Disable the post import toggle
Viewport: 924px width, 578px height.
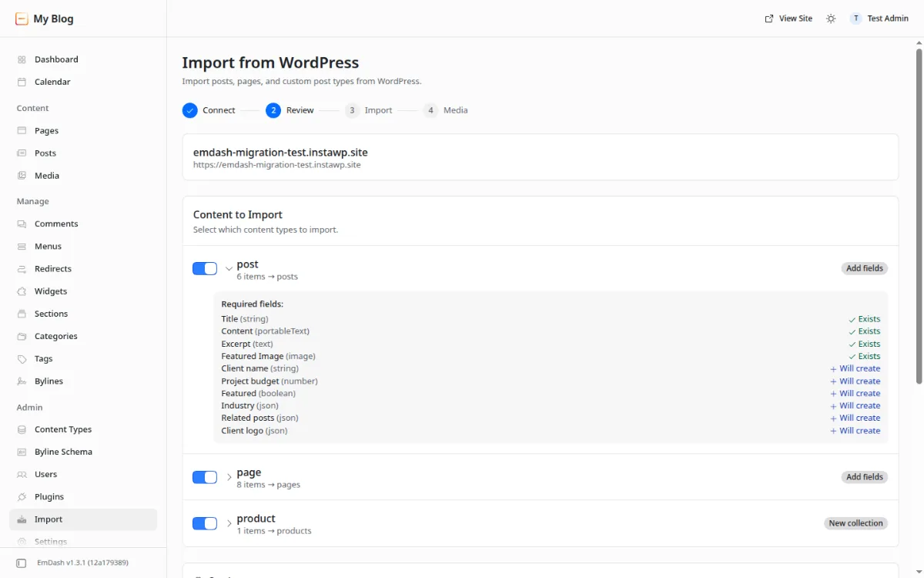point(205,268)
